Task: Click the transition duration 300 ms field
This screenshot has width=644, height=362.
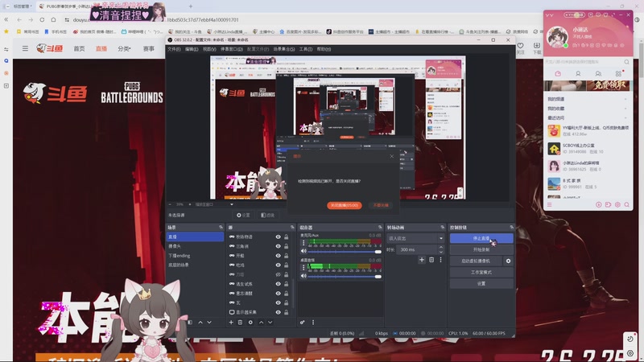Action: [417, 249]
